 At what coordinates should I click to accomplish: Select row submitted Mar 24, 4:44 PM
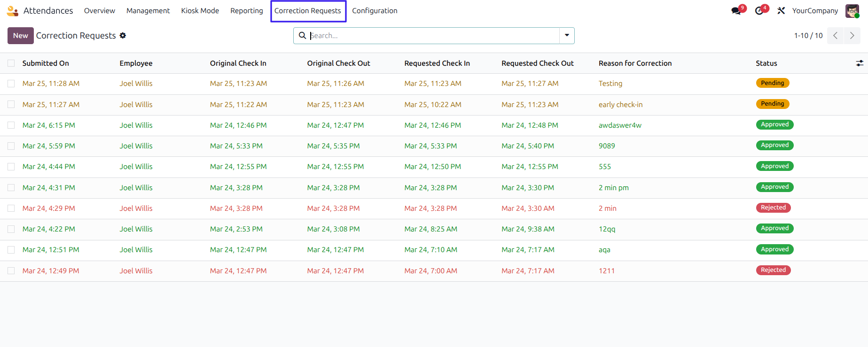click(11, 167)
